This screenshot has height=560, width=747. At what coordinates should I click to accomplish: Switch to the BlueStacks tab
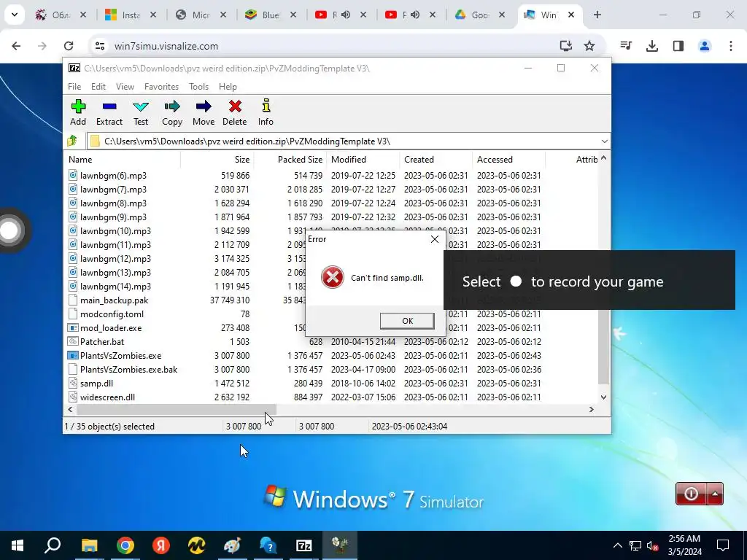pos(270,15)
